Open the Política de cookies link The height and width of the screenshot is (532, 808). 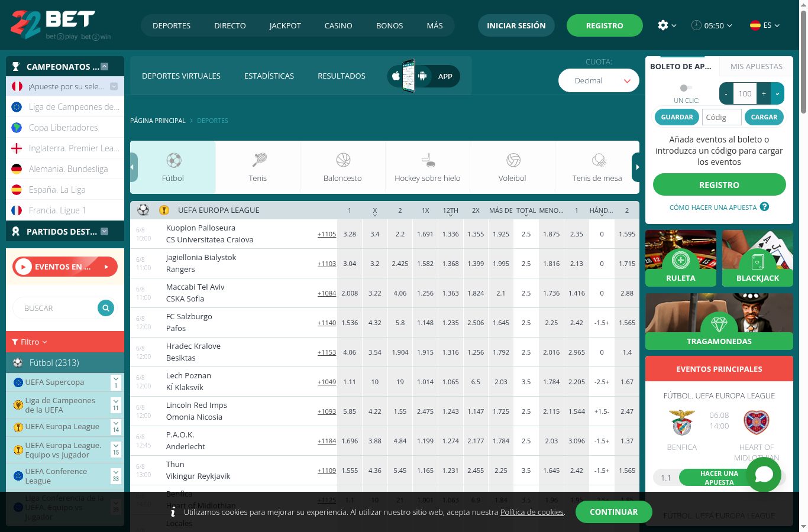[x=532, y=512]
